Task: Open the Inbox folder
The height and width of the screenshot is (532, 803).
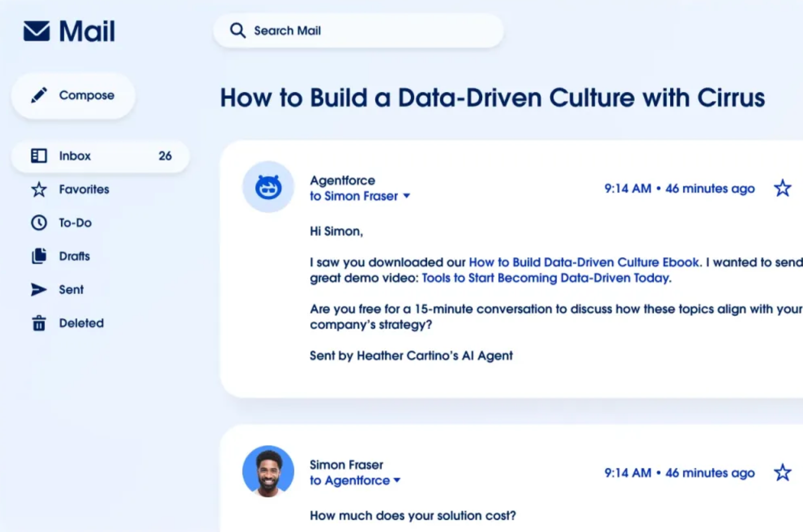Action: pyautogui.click(x=100, y=156)
